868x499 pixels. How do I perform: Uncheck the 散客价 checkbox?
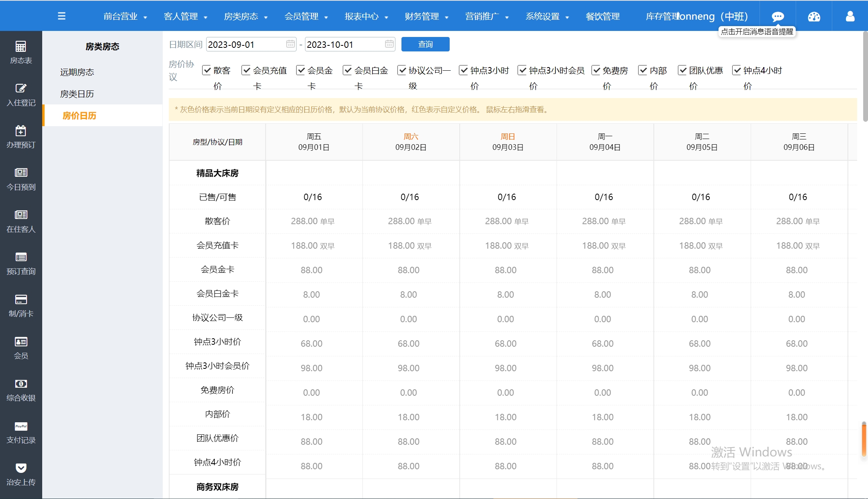pyautogui.click(x=207, y=70)
